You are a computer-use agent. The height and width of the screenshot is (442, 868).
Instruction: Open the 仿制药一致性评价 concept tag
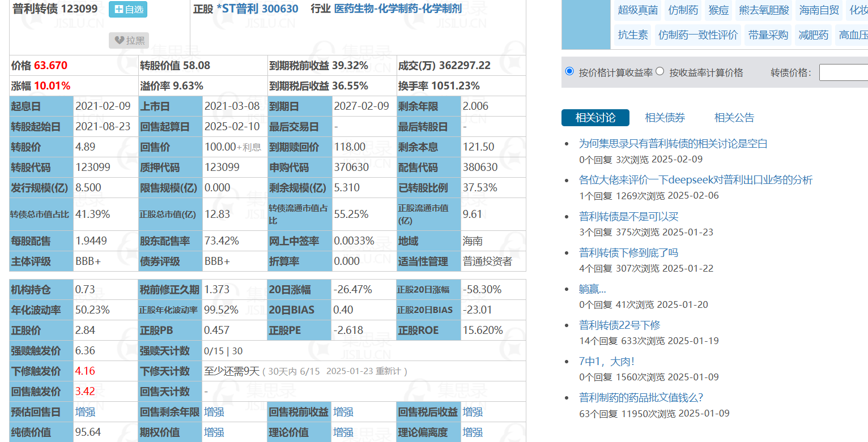698,35
